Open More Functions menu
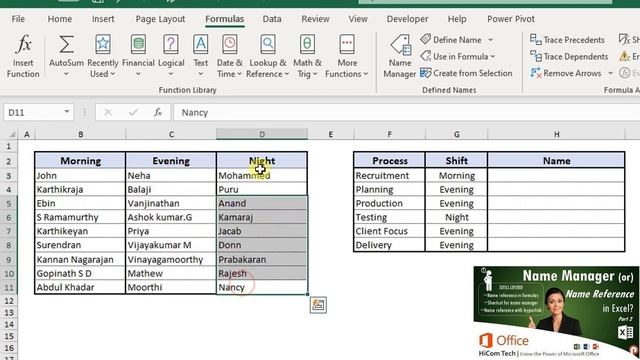The width and height of the screenshot is (640, 360). (347, 56)
